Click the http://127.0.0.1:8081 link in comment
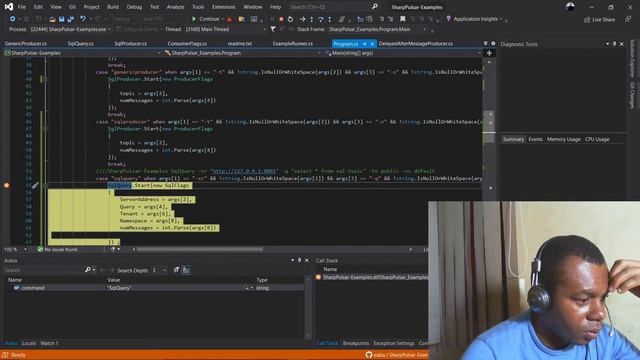 tap(244, 171)
